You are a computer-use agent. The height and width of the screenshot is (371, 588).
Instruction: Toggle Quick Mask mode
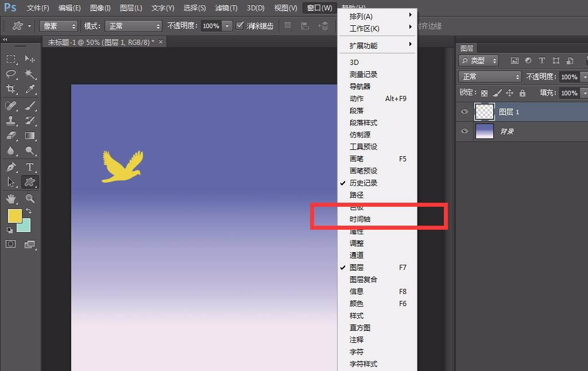coord(11,244)
